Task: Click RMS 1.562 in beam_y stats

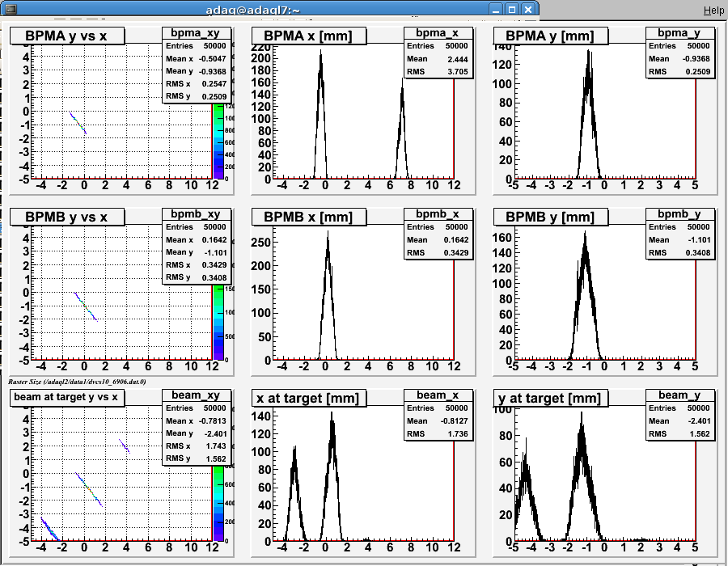Action: (x=679, y=433)
